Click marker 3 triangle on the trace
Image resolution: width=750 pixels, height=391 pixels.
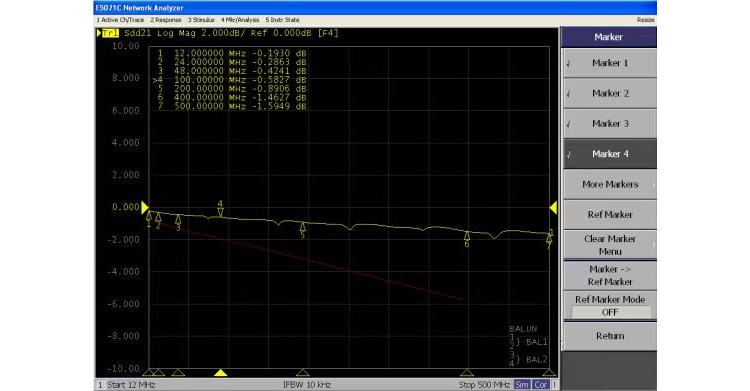click(178, 220)
